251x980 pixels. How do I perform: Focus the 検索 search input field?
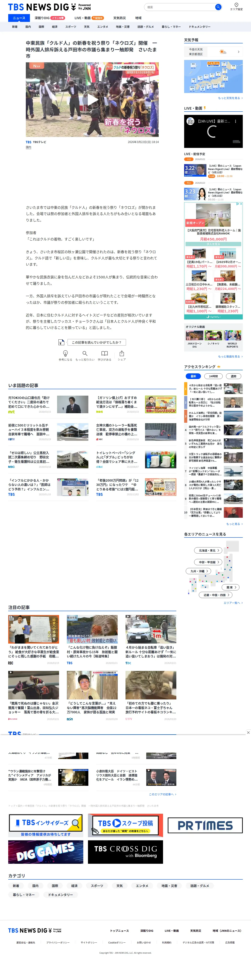coord(180,7)
